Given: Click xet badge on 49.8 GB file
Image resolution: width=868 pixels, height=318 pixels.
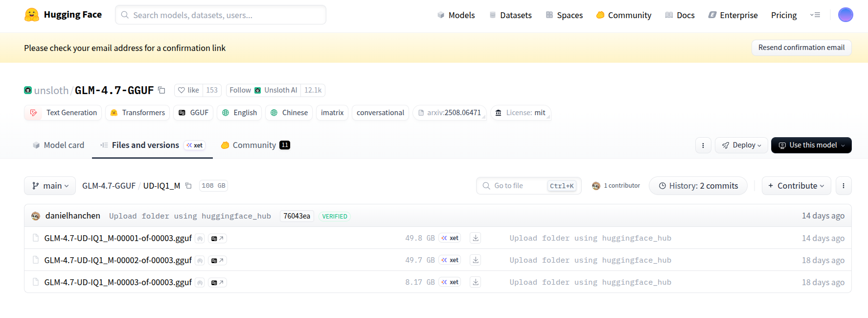Looking at the screenshot, I should coord(450,238).
